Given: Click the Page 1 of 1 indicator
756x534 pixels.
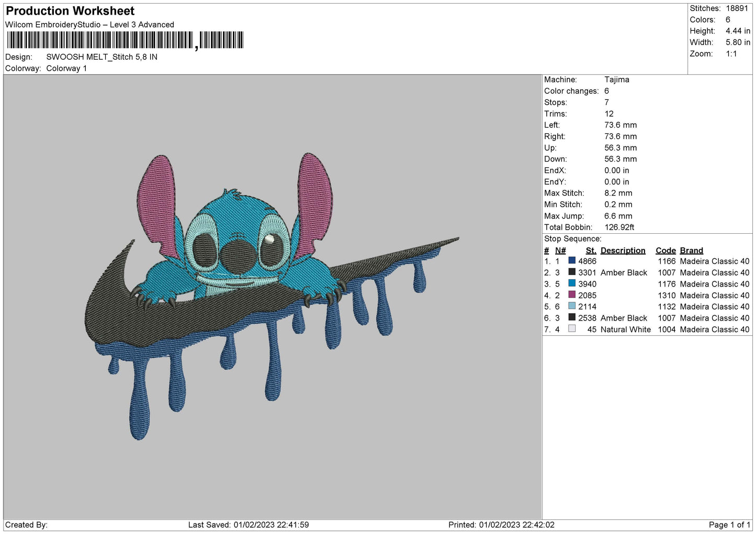Looking at the screenshot, I should [x=729, y=525].
